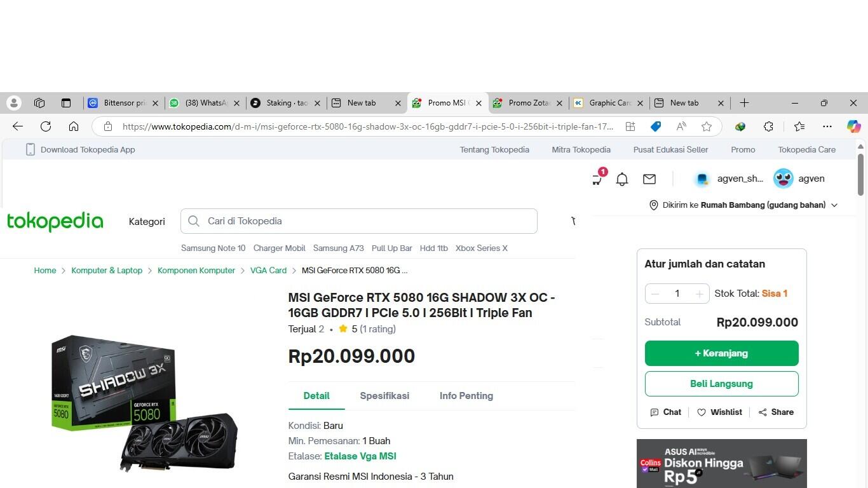Open the shopping cart with 1 item
This screenshot has height=488, width=868.
click(596, 179)
